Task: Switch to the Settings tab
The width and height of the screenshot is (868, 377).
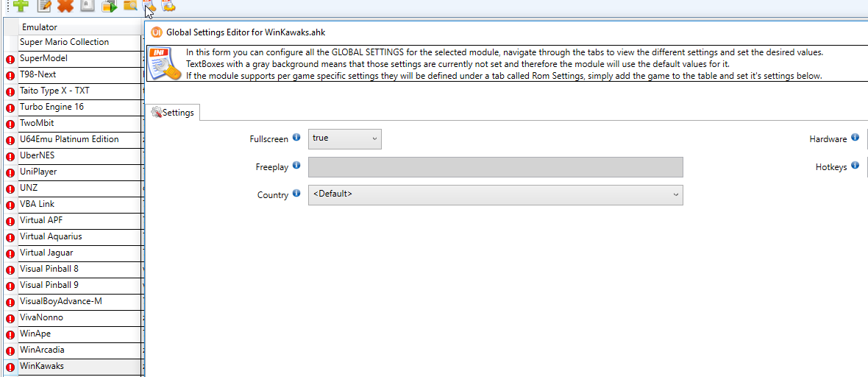Action: pyautogui.click(x=173, y=113)
